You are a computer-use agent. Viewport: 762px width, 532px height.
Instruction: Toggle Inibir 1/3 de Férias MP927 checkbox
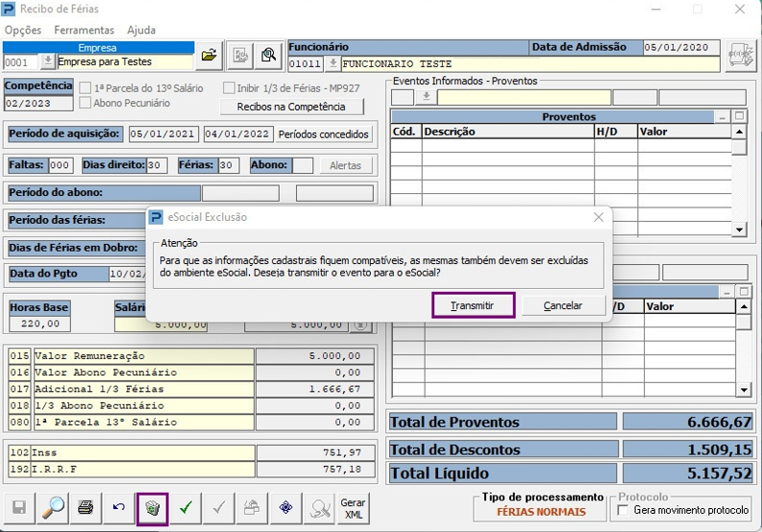(x=229, y=88)
